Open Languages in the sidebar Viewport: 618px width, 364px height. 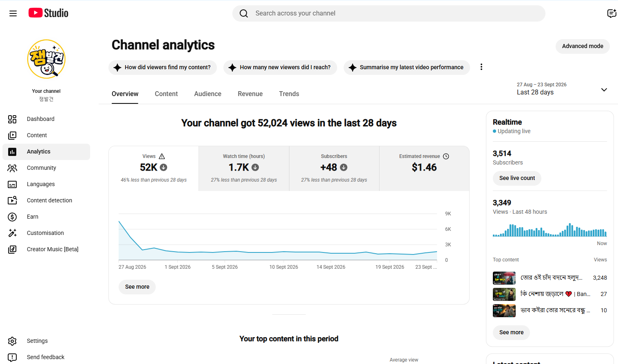point(46,184)
